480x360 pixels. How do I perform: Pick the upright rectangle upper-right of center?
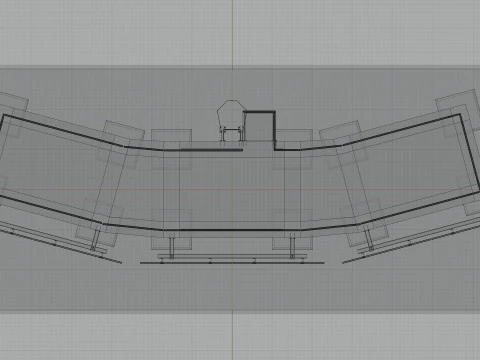tap(292, 149)
